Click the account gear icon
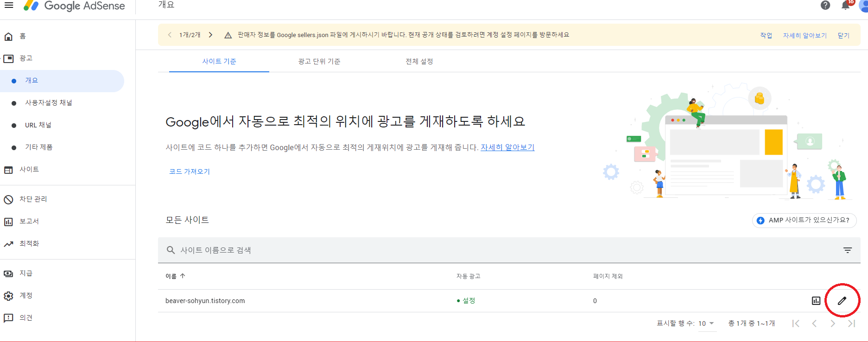The width and height of the screenshot is (868, 342). pyautogui.click(x=8, y=296)
